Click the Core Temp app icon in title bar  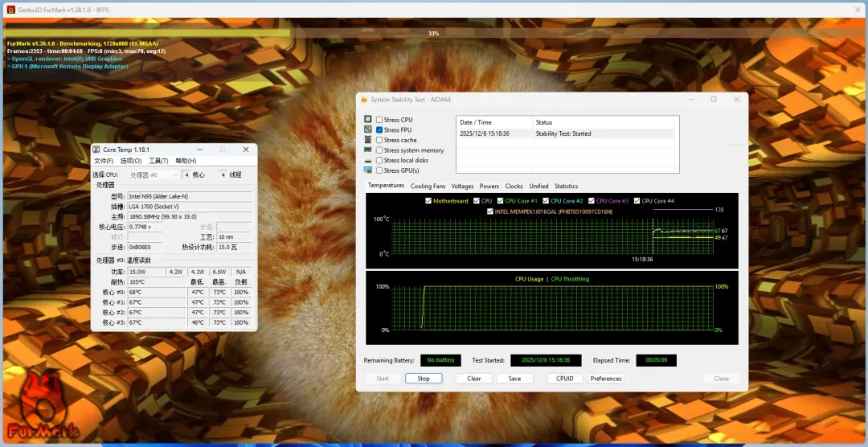96,150
